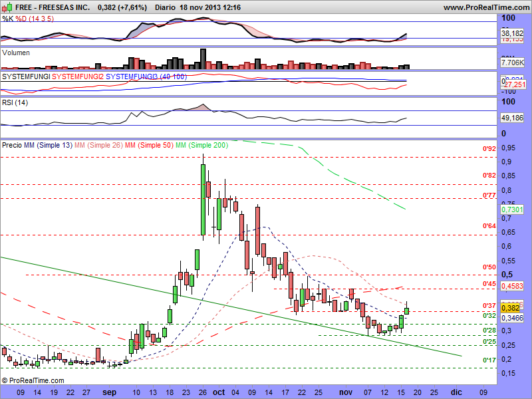Click the 0'92 resistance level label
The height and width of the screenshot is (399, 532).
coord(489,148)
